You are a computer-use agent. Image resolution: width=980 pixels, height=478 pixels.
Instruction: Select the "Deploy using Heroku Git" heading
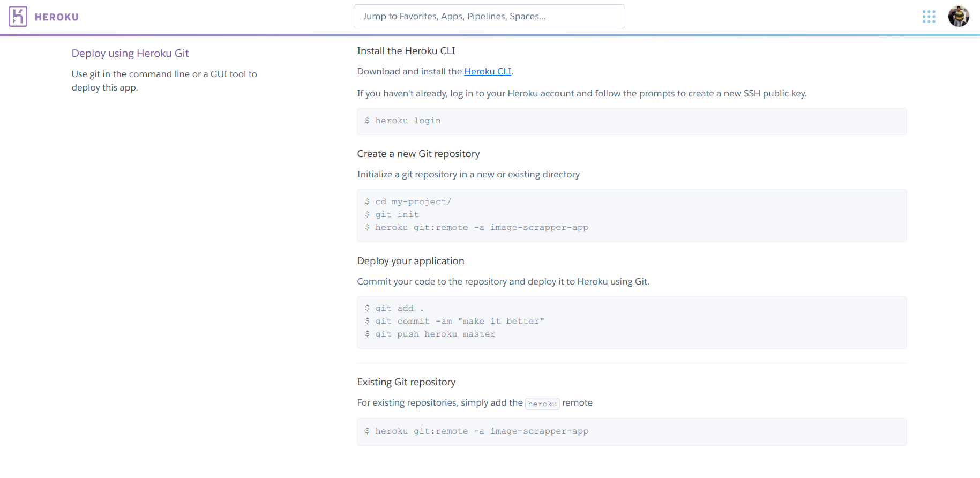[130, 53]
